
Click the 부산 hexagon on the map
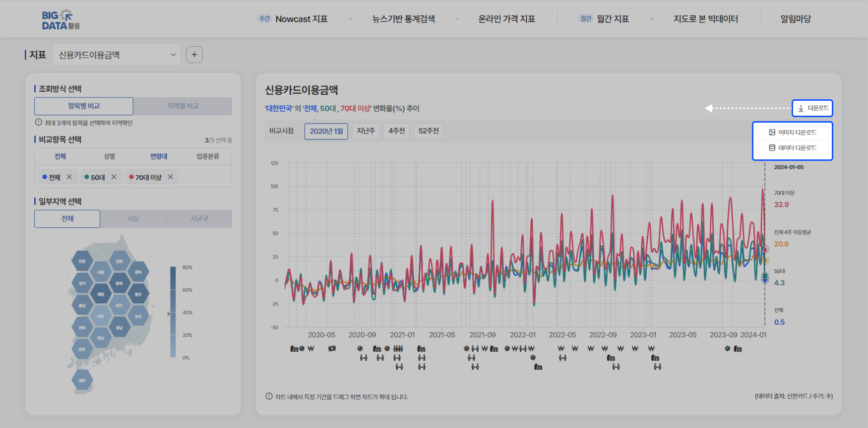point(138,316)
